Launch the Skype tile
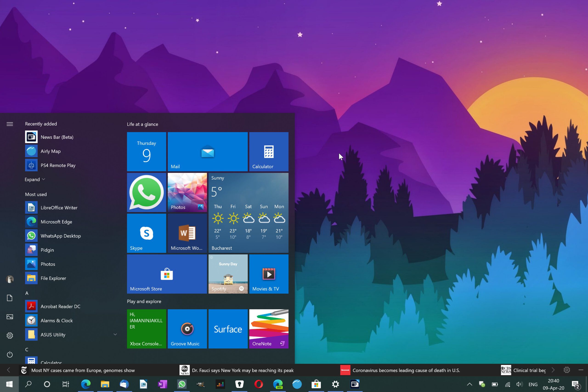Image resolution: width=588 pixels, height=392 pixels. click(x=147, y=233)
